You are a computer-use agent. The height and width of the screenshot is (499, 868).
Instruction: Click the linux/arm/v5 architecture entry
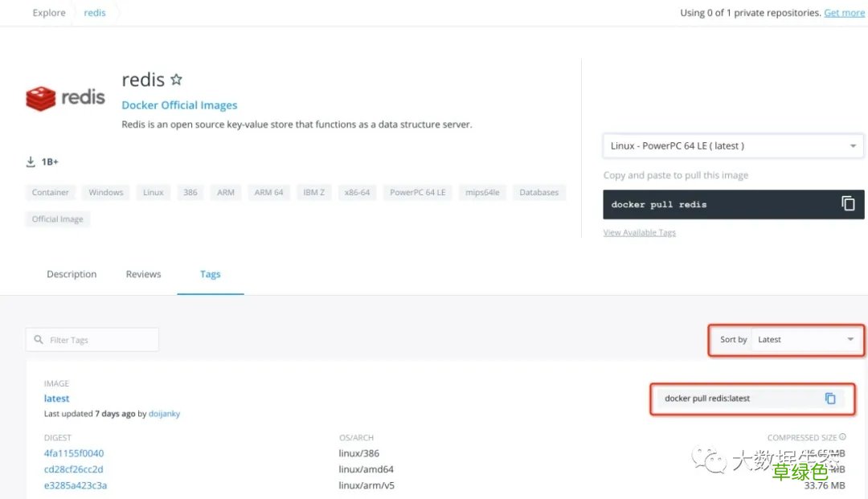[366, 485]
